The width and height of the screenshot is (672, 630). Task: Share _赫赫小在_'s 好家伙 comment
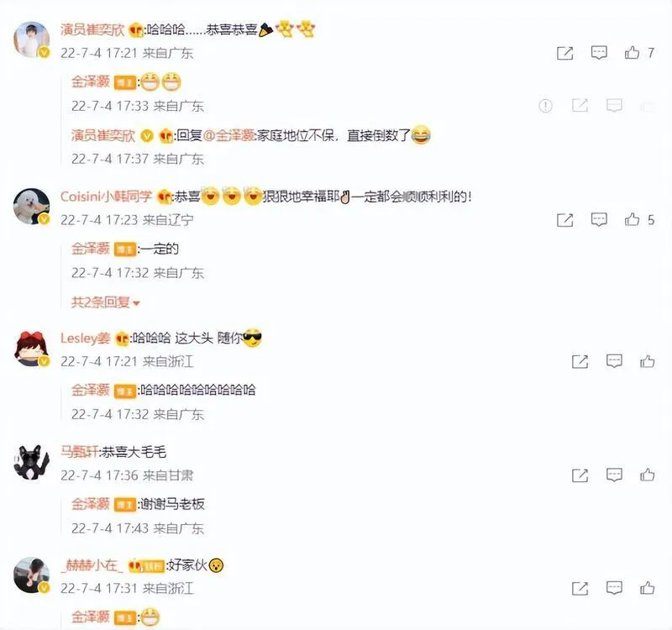pos(580,589)
